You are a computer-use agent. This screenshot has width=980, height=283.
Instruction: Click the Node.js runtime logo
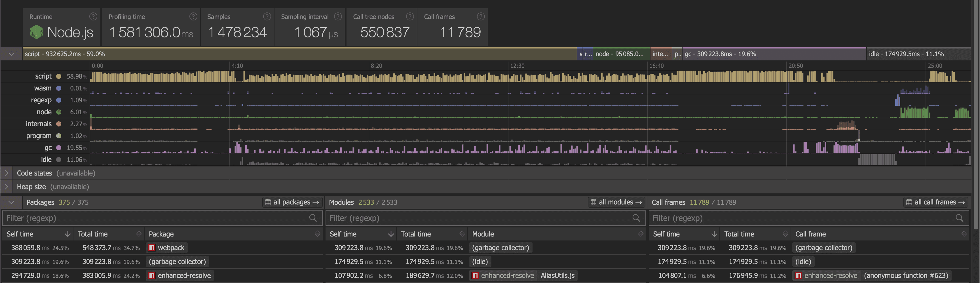pos(37,32)
